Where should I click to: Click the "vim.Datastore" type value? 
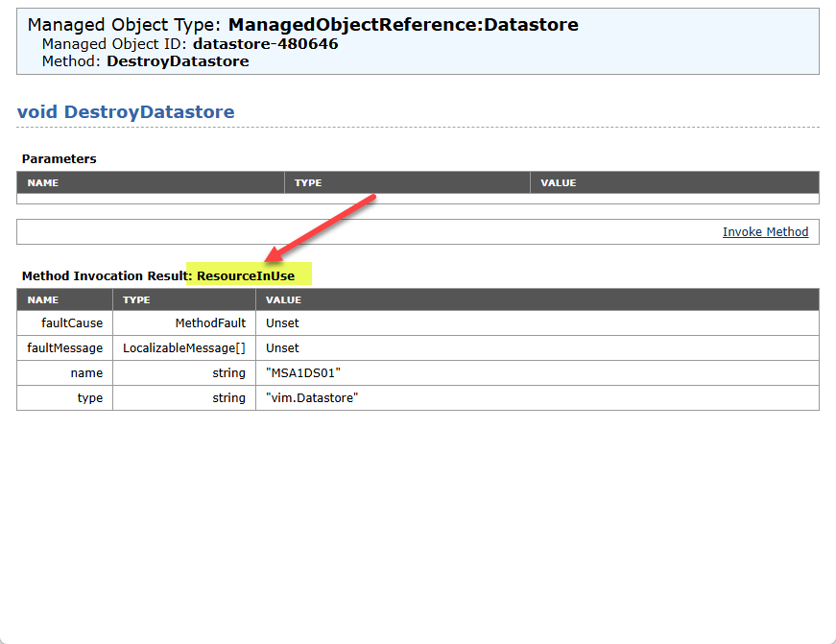[312, 398]
